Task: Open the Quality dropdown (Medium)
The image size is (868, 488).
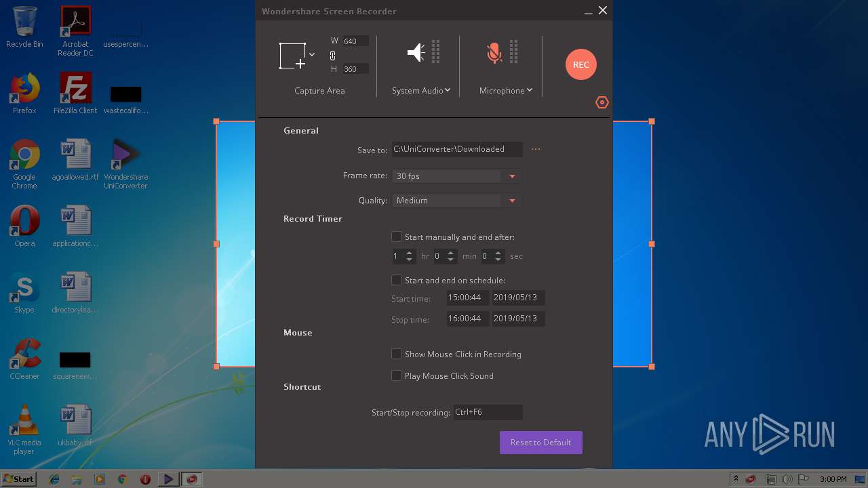Action: coord(457,201)
